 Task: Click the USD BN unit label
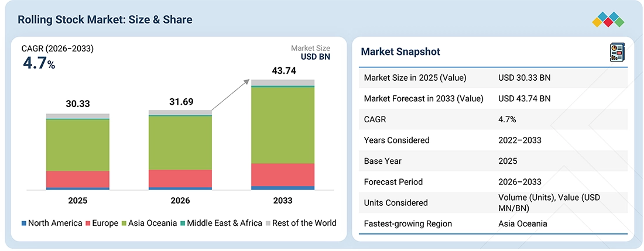point(316,57)
